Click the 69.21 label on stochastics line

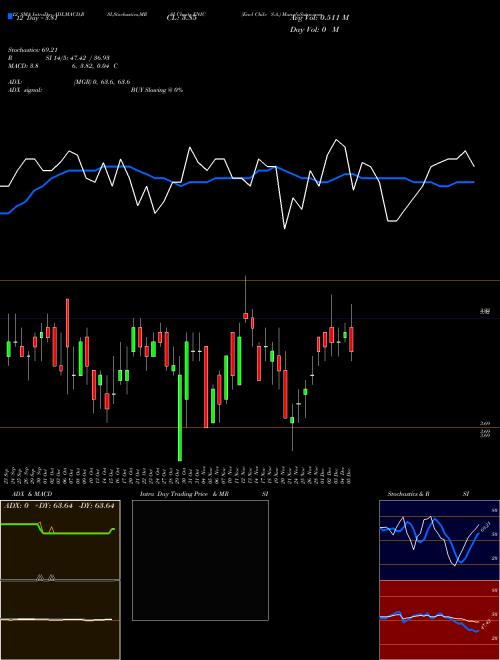pos(486,527)
